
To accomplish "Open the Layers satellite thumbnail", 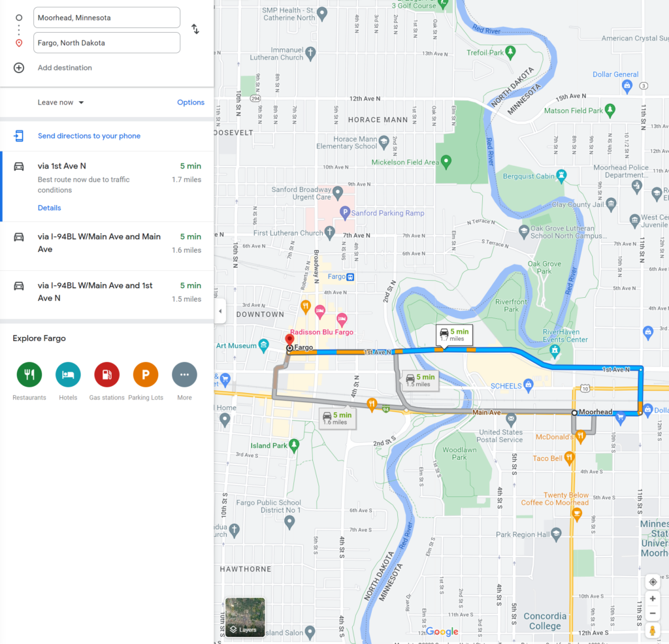I will [x=245, y=617].
